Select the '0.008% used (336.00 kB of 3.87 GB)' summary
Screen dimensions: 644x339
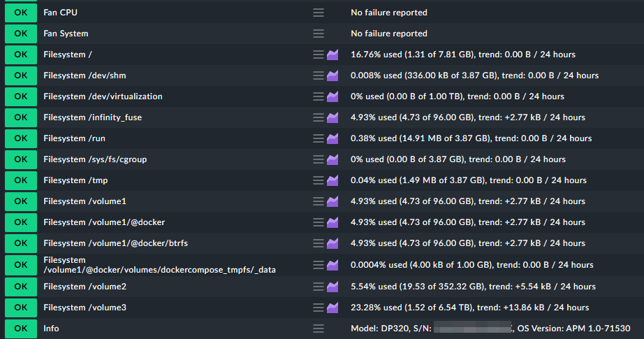pyautogui.click(x=424, y=75)
